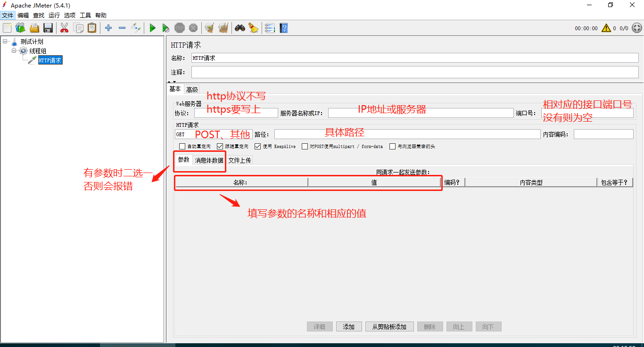Switch to the 基本 tab

175,89
